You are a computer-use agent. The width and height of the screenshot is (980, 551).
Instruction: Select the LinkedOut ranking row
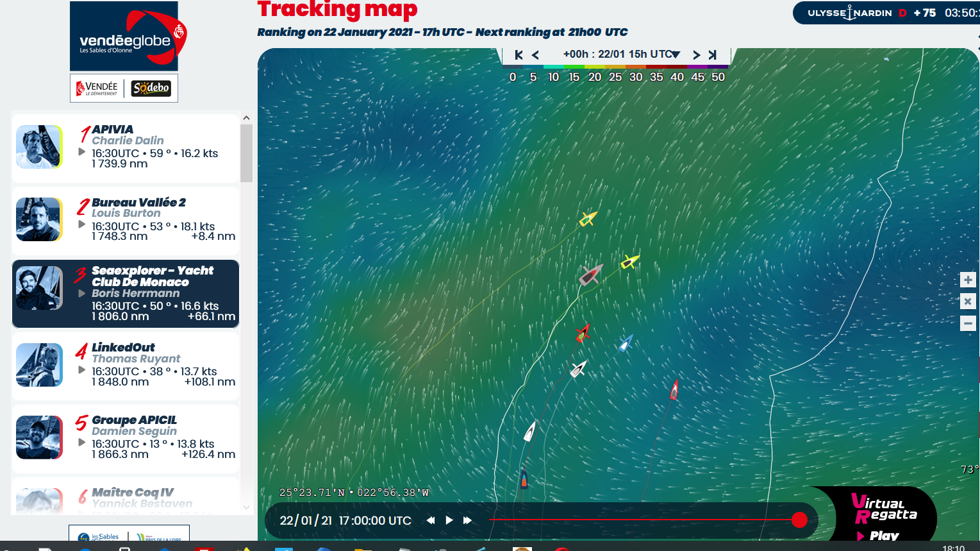click(x=126, y=366)
